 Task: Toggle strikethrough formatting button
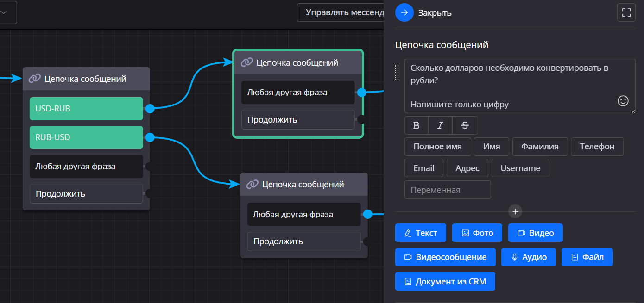[465, 125]
